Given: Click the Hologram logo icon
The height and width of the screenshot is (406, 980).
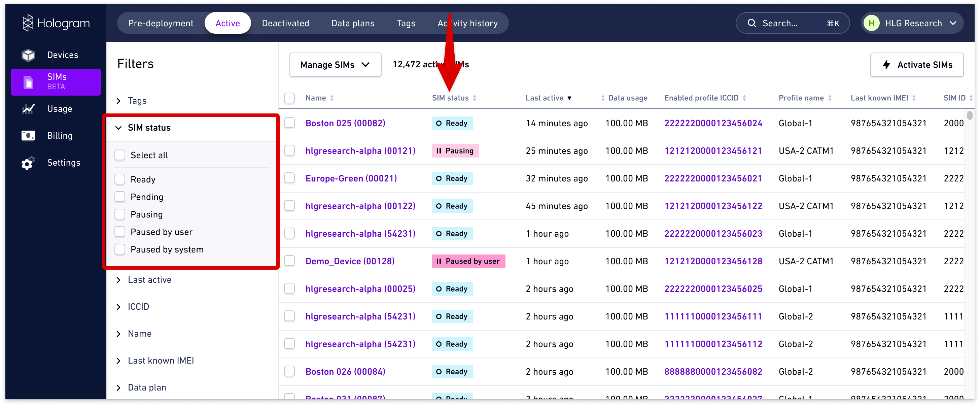Looking at the screenshot, I should (x=28, y=23).
